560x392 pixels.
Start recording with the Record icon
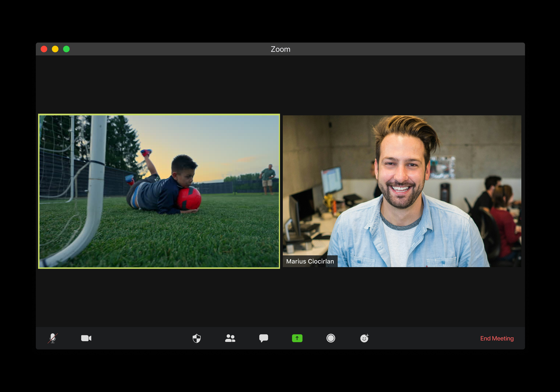coord(331,338)
